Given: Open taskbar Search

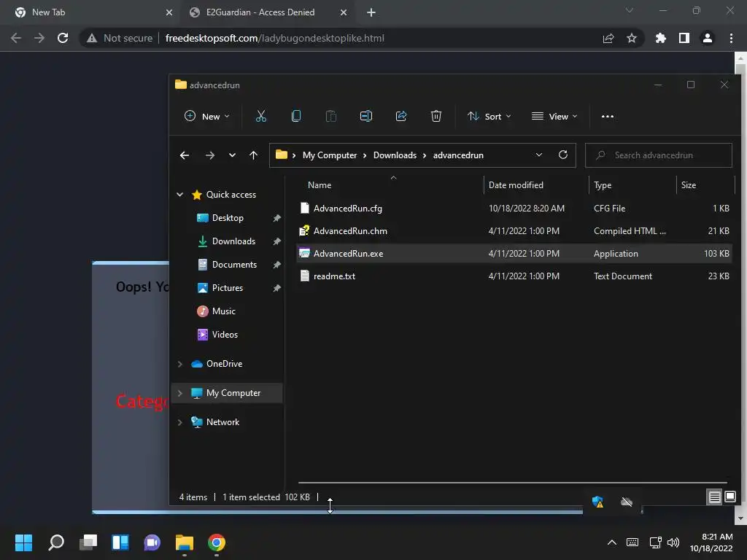Looking at the screenshot, I should pyautogui.click(x=56, y=542).
